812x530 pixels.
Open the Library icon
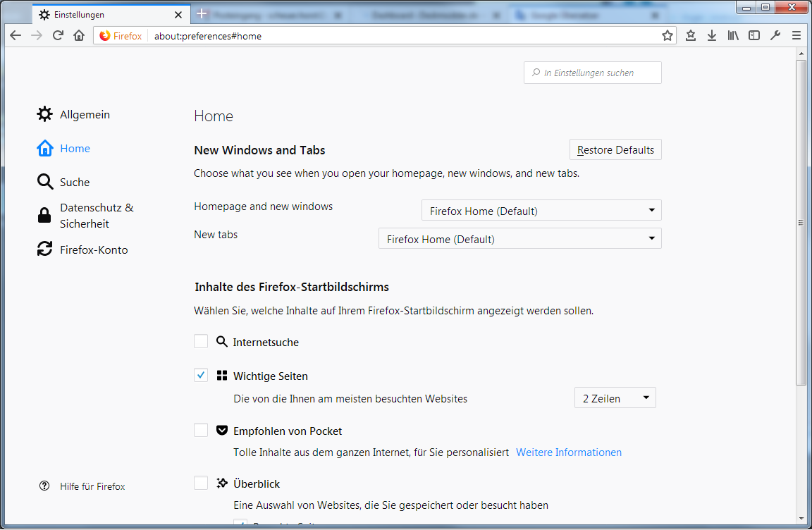733,36
